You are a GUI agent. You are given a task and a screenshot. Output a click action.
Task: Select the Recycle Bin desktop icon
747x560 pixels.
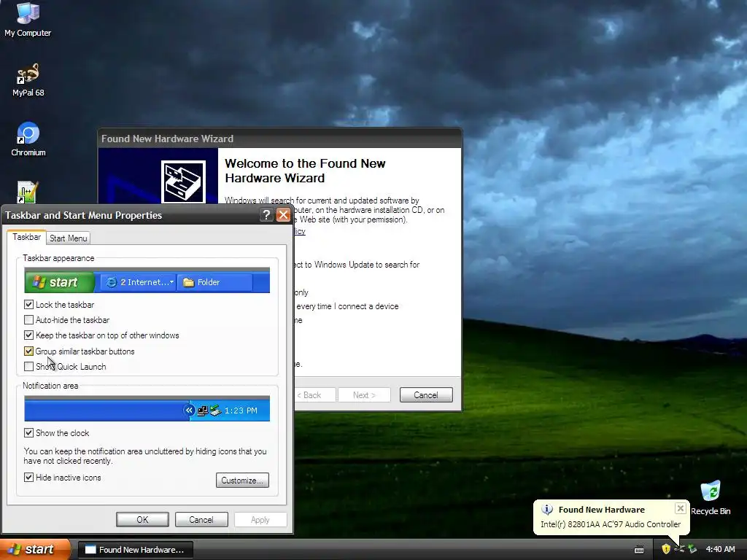tap(711, 498)
